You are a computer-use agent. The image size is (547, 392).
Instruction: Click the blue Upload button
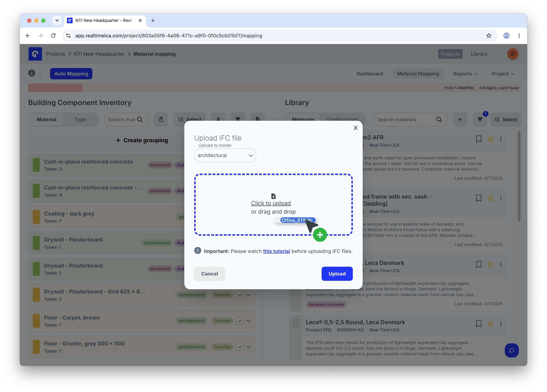pyautogui.click(x=337, y=274)
